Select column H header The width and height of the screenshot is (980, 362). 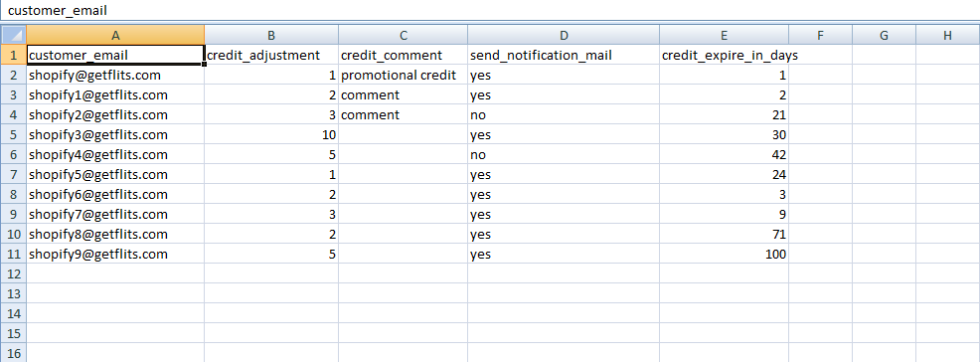point(947,35)
